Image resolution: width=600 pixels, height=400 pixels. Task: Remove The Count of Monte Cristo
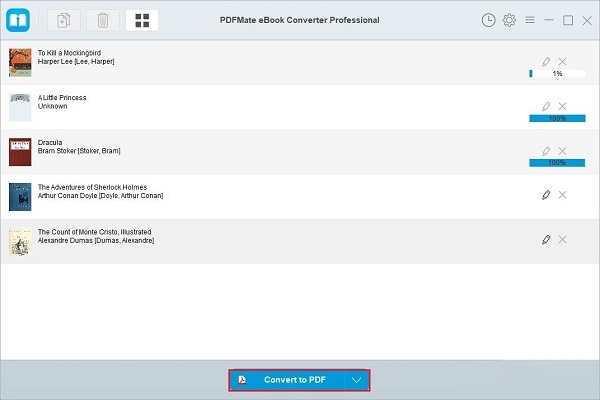tap(562, 240)
